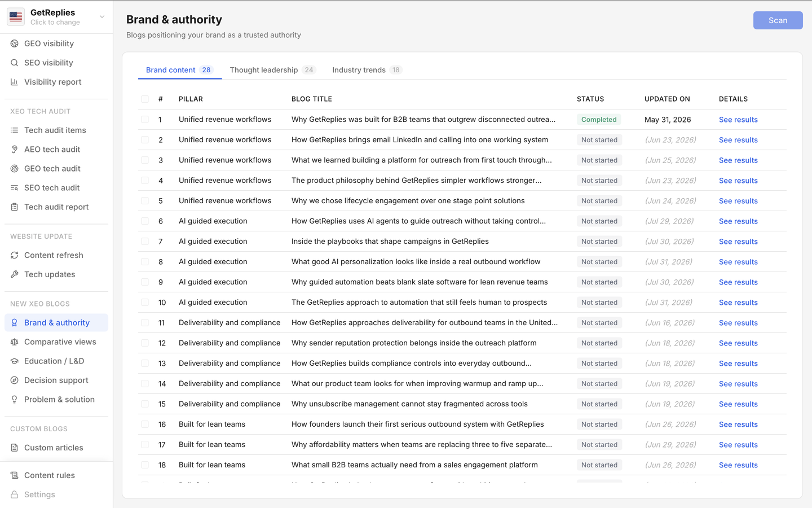Sort by UPDATED ON column header
Image resolution: width=812 pixels, height=508 pixels.
pyautogui.click(x=667, y=99)
